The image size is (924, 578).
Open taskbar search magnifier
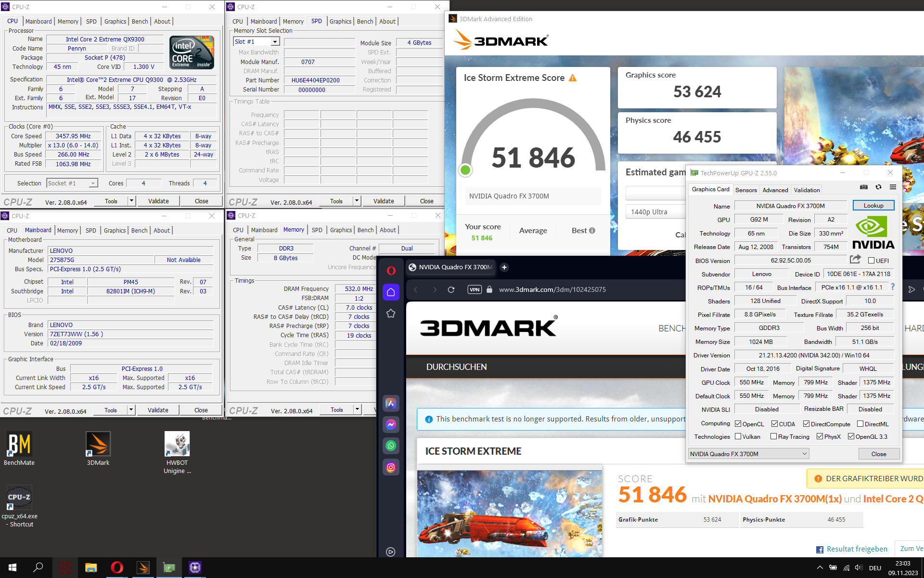click(x=38, y=568)
